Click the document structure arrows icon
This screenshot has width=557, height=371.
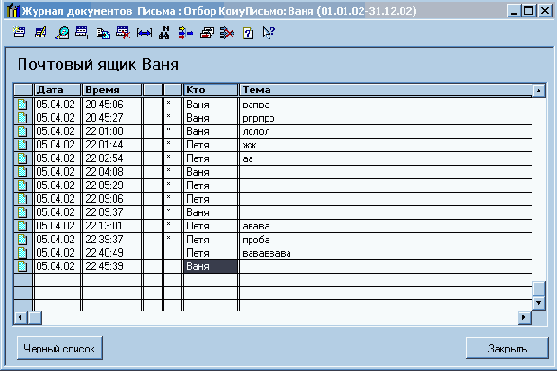coord(185,33)
